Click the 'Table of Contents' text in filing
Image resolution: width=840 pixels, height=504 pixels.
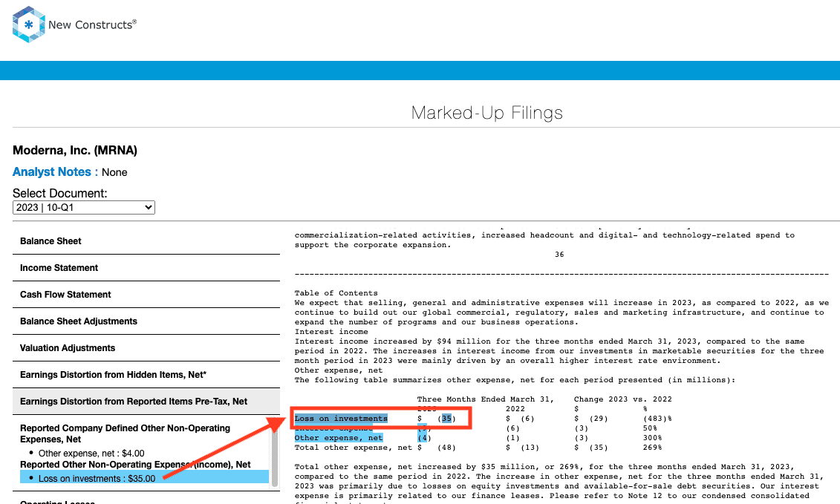click(336, 293)
